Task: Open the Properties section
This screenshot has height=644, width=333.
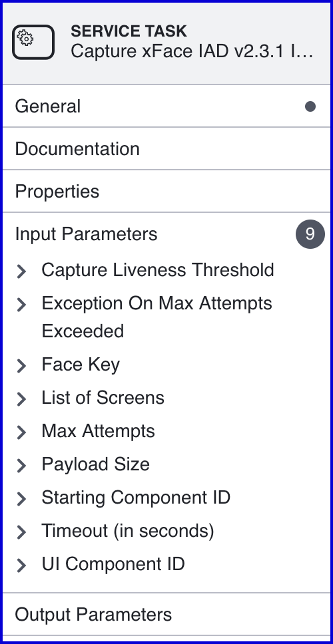Action: click(166, 192)
